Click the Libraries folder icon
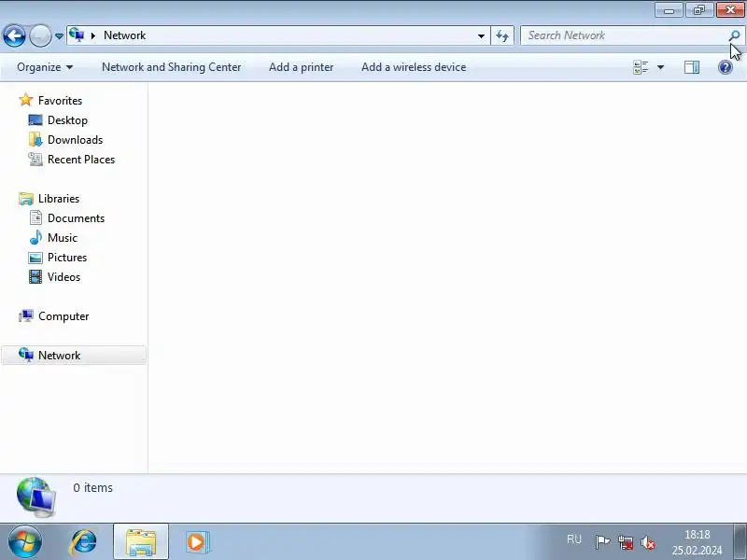Image resolution: width=747 pixels, height=560 pixels. [26, 199]
